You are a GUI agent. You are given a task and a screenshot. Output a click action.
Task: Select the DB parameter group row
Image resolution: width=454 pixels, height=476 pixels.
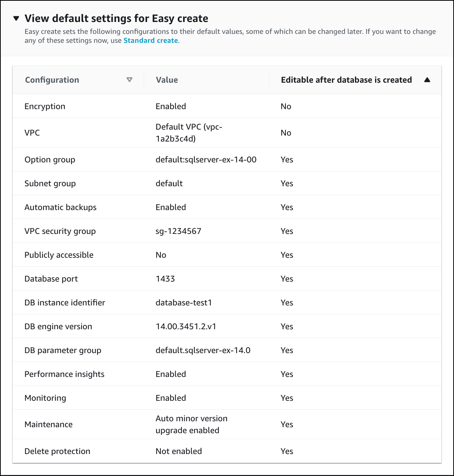tap(63, 350)
